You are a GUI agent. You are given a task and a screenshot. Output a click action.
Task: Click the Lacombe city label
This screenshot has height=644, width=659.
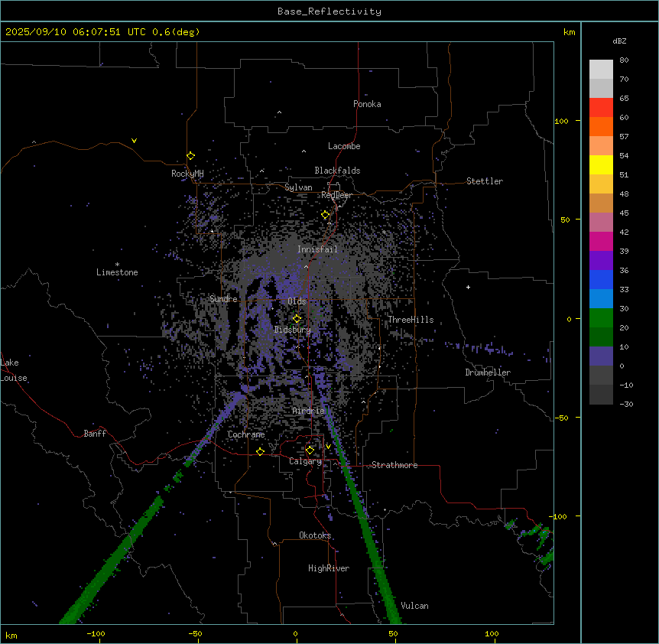(344, 146)
